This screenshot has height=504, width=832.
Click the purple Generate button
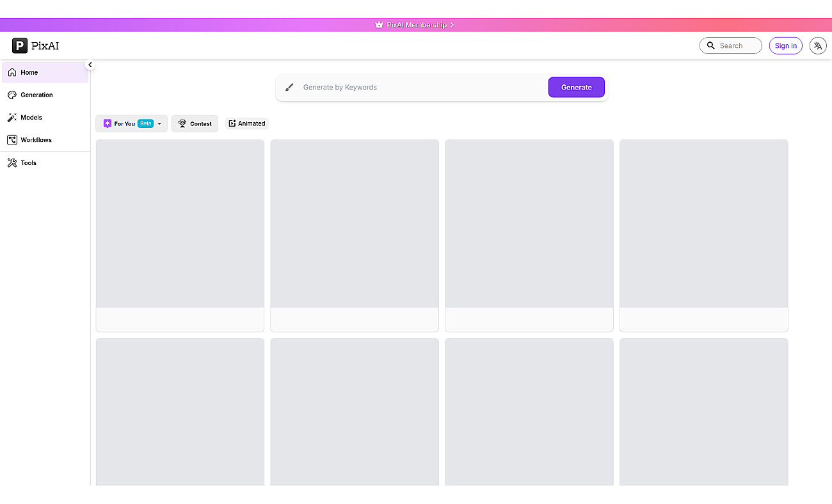click(x=576, y=87)
